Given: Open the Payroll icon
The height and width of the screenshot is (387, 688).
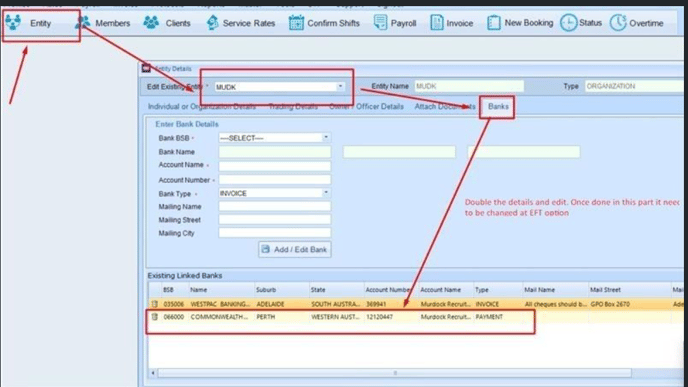Looking at the screenshot, I should [380, 22].
